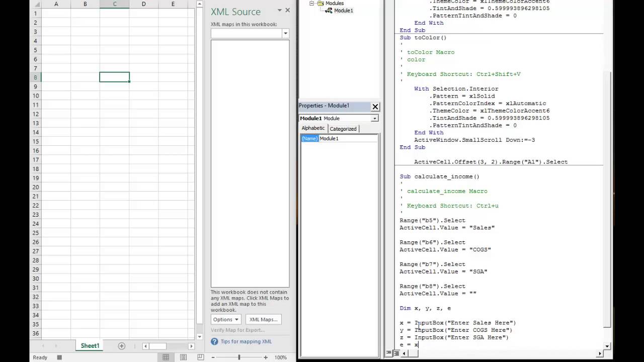Screen dimensions: 644x362
Task: Select column C header
Action: click(115, 4)
